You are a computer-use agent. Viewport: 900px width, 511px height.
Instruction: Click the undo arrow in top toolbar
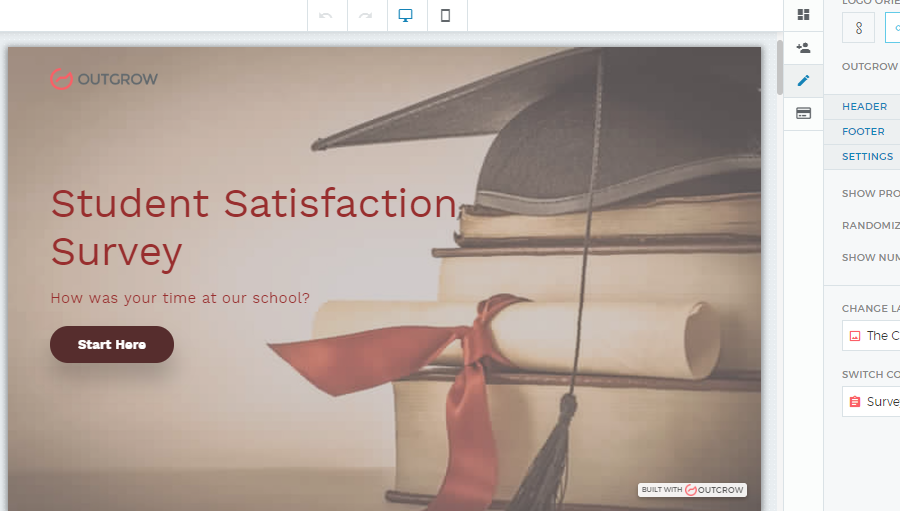(x=326, y=16)
